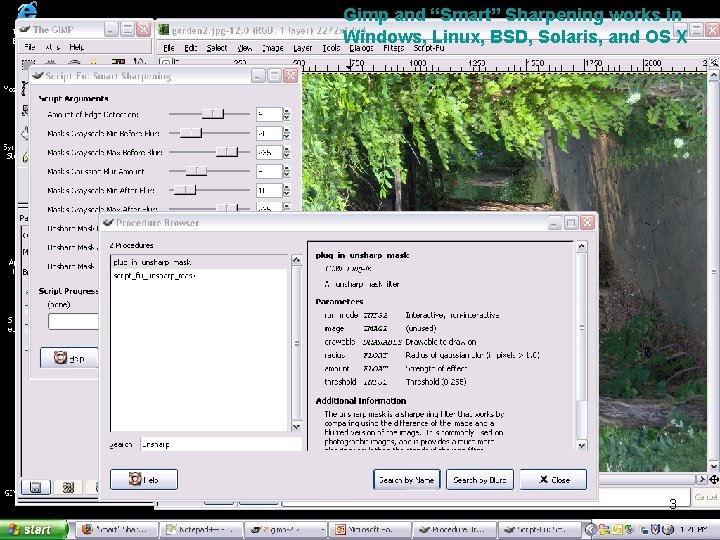Open Image menu in garden2.jpg window
Image resolution: width=720 pixels, height=540 pixels.
point(273,48)
